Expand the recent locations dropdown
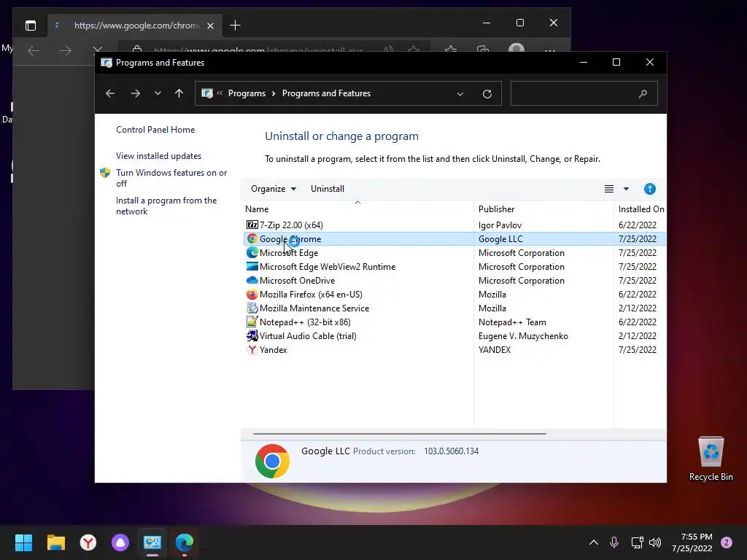The width and height of the screenshot is (747, 560). point(158,93)
